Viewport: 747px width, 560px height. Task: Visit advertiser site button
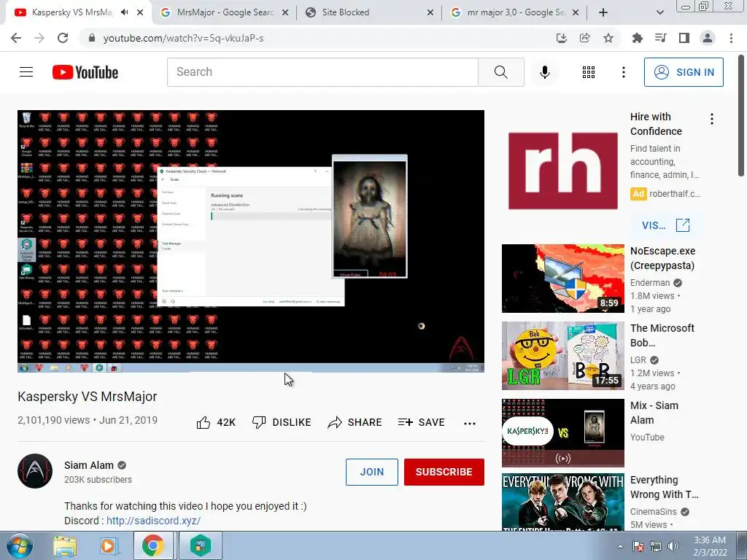665,225
